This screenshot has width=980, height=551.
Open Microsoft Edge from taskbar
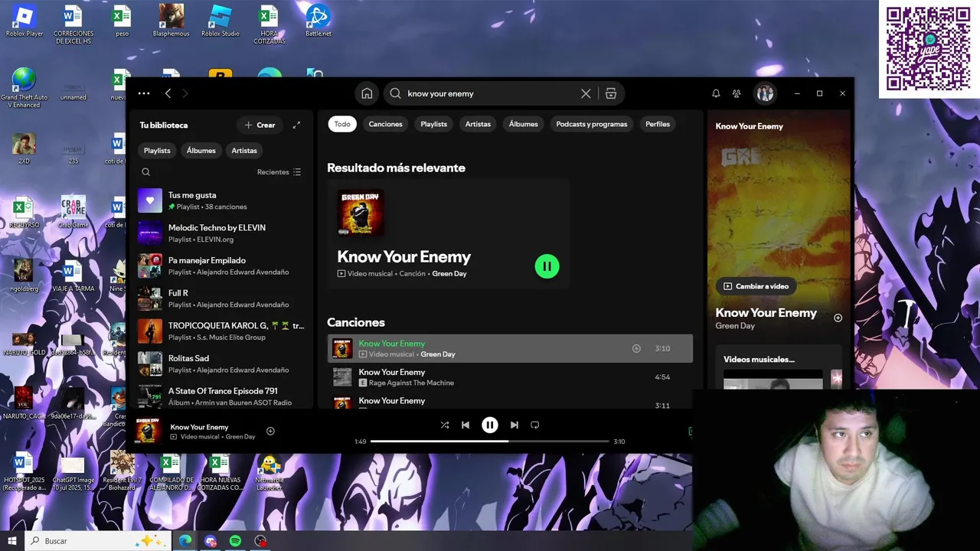[x=185, y=541]
